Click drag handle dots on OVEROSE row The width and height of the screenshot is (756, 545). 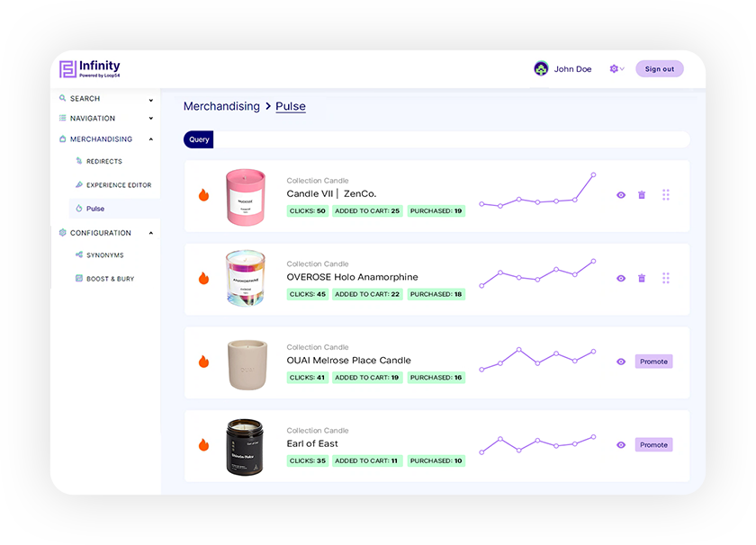pyautogui.click(x=666, y=278)
